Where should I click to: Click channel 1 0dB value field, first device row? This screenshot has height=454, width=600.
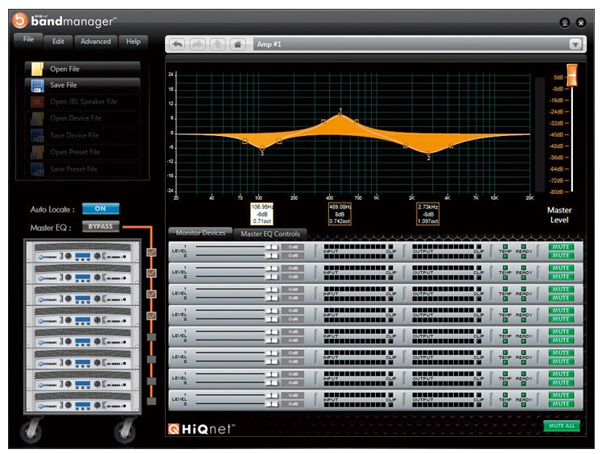(x=293, y=247)
